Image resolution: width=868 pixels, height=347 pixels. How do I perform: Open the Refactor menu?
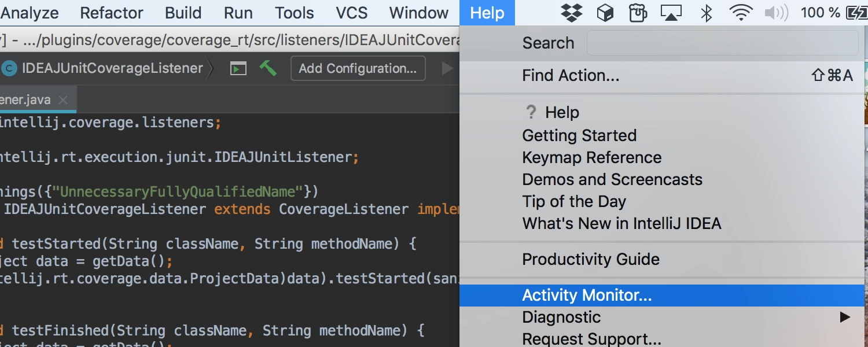112,13
